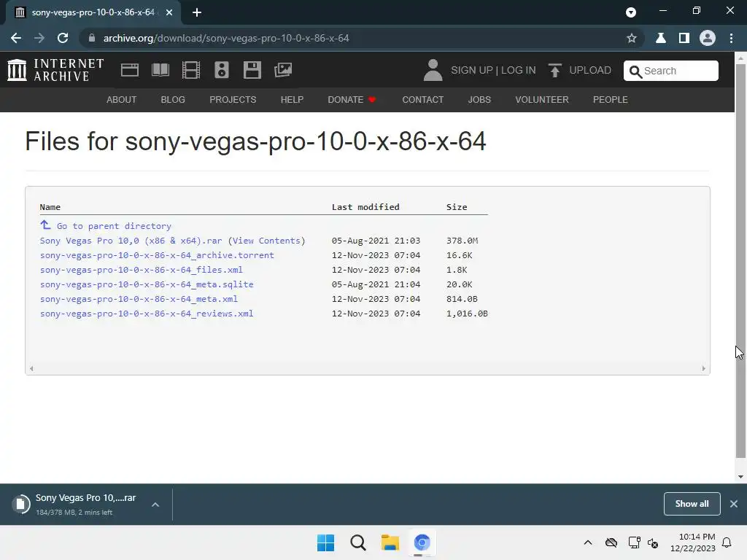This screenshot has height=560, width=747.
Task: Click the magnifier icon in the search box
Action: 635,71
